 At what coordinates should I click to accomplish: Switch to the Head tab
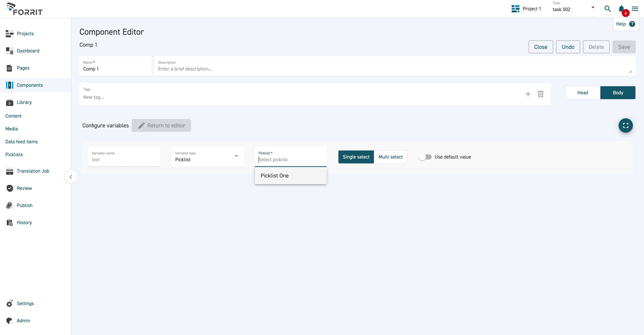pyautogui.click(x=582, y=93)
